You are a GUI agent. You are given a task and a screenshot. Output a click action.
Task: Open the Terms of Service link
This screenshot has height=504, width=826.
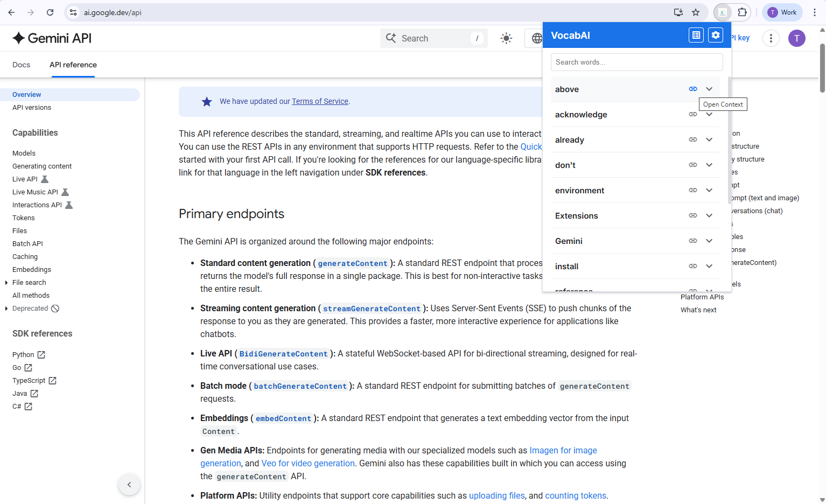[x=320, y=101]
